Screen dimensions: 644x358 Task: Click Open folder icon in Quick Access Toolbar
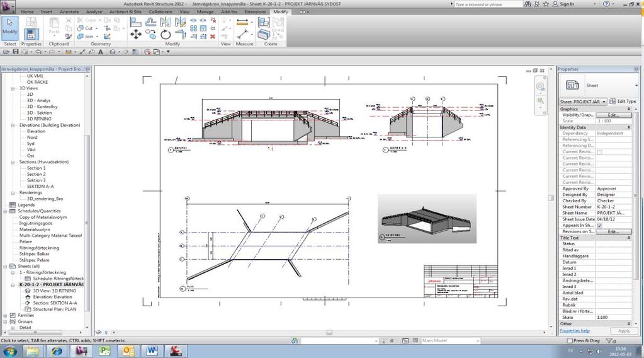click(6, 52)
